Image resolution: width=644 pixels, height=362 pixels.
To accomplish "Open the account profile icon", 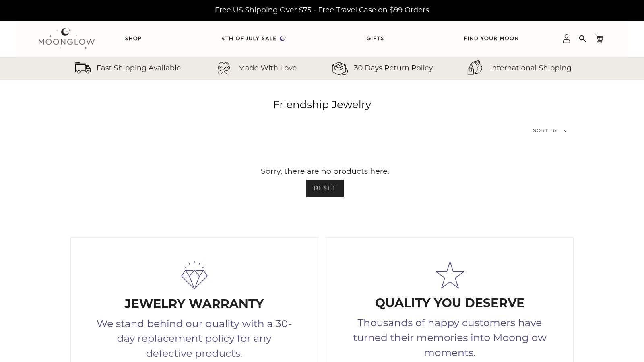I will 566,39.
